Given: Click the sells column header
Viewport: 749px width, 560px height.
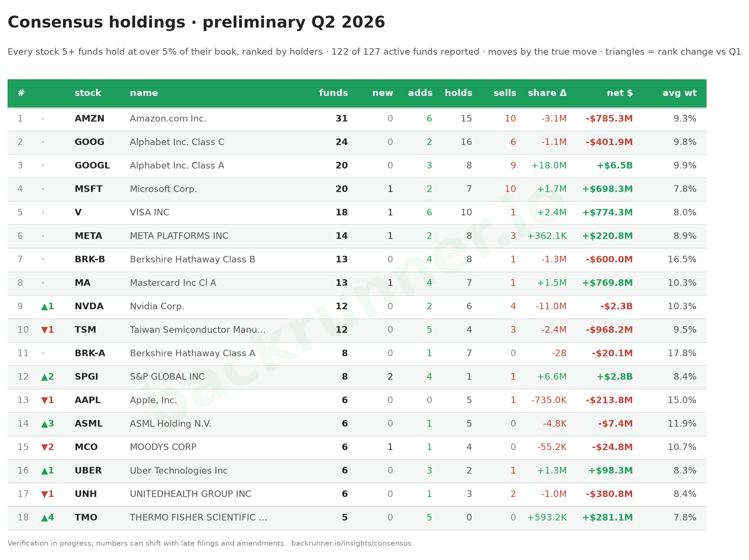Looking at the screenshot, I should 505,93.
